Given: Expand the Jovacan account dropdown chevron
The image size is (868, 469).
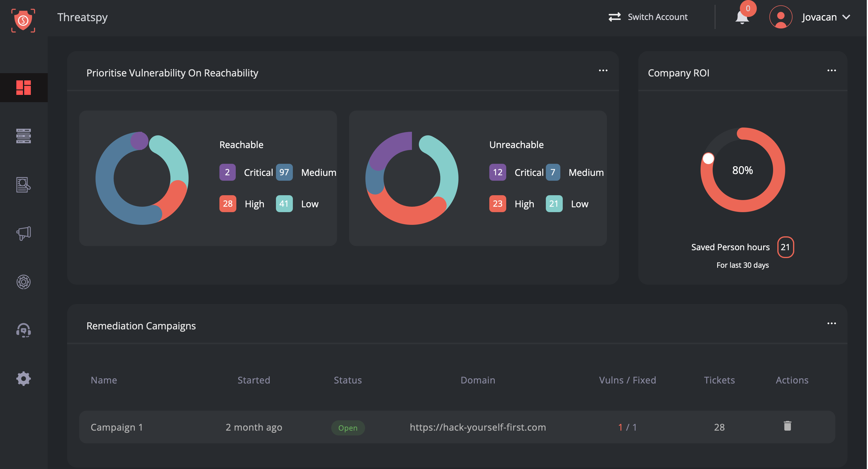Looking at the screenshot, I should pyautogui.click(x=846, y=17).
